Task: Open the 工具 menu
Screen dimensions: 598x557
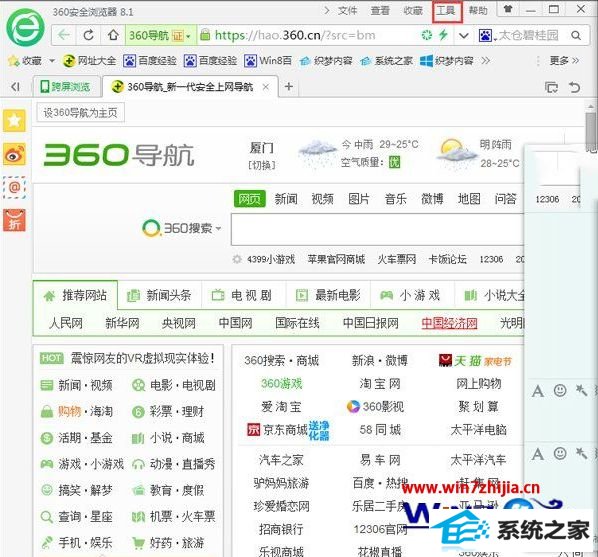Action: point(446,10)
